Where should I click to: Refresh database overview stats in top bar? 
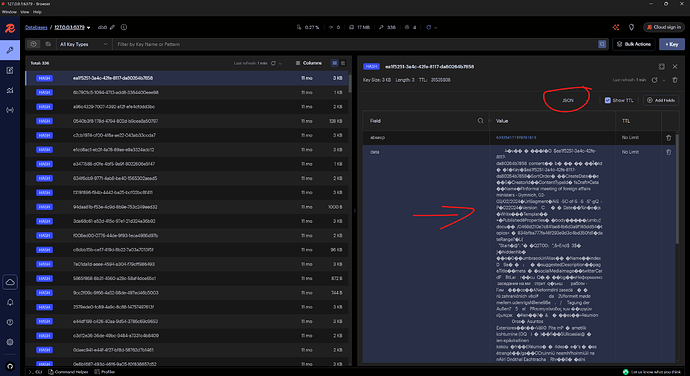click(429, 27)
